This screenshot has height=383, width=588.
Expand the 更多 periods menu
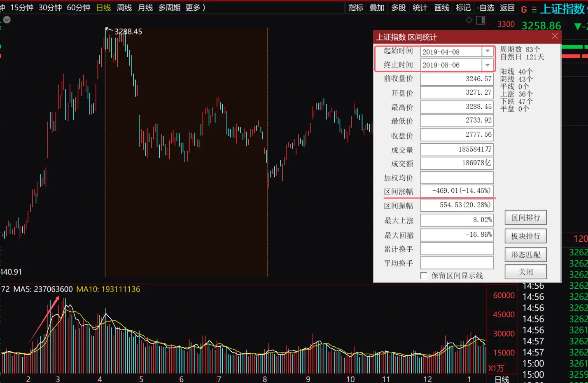[x=196, y=8]
